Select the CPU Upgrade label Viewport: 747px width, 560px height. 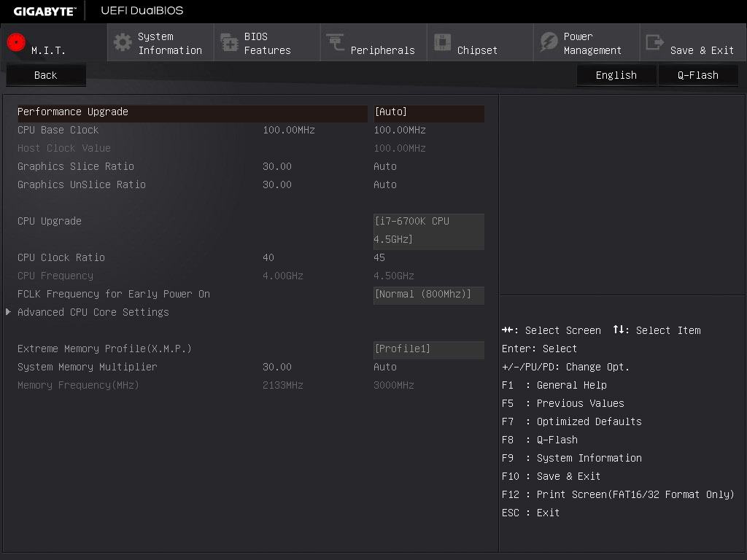(x=50, y=222)
